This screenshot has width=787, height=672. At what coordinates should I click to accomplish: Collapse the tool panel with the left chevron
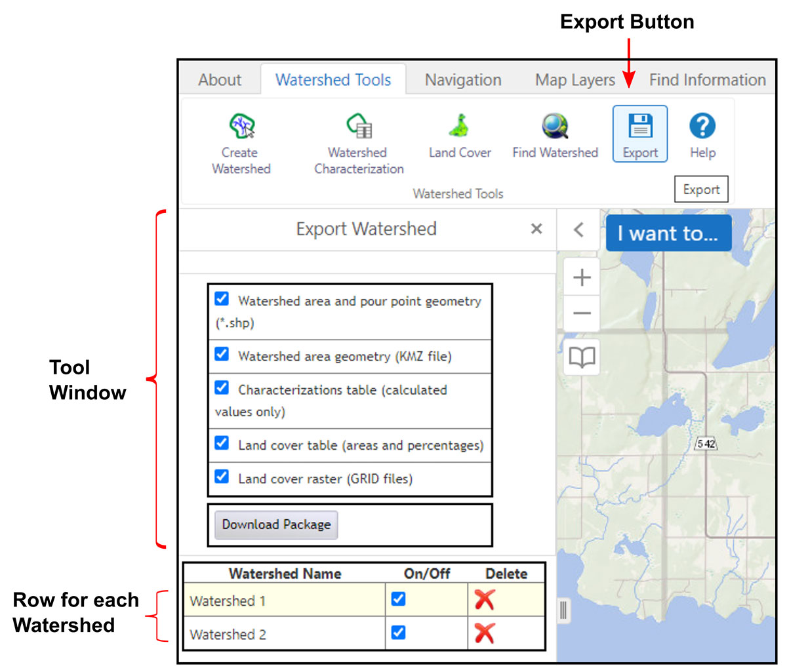[578, 229]
